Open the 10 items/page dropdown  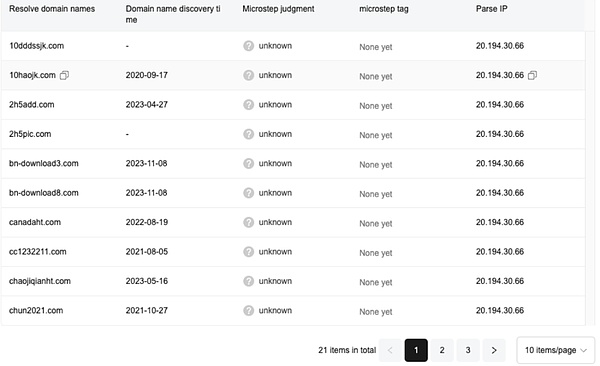(x=556, y=350)
